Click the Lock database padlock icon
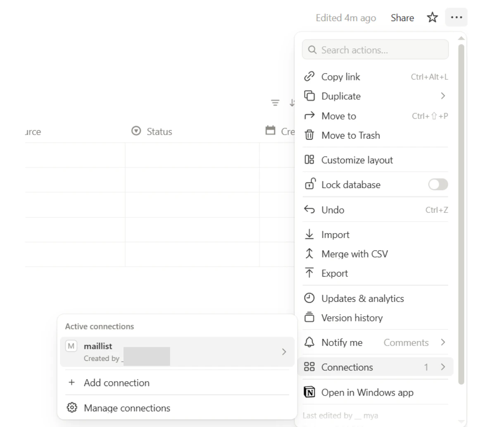Viewport: 504px width, 427px height. click(309, 184)
